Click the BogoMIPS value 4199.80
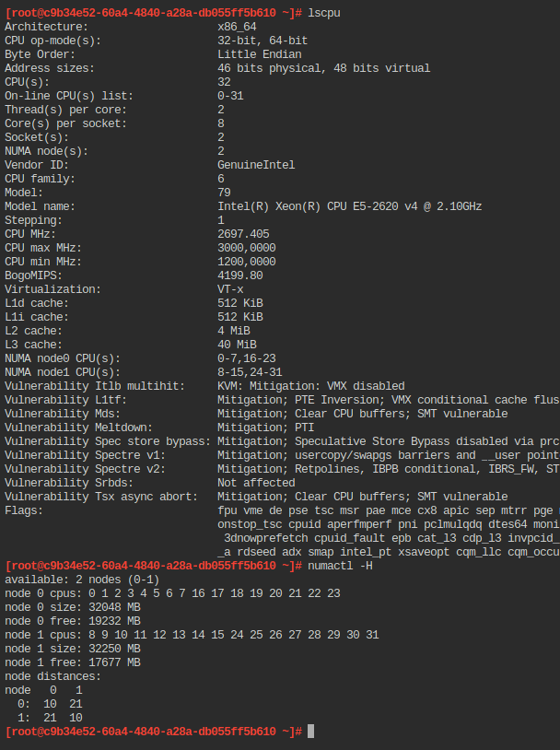 coord(240,275)
